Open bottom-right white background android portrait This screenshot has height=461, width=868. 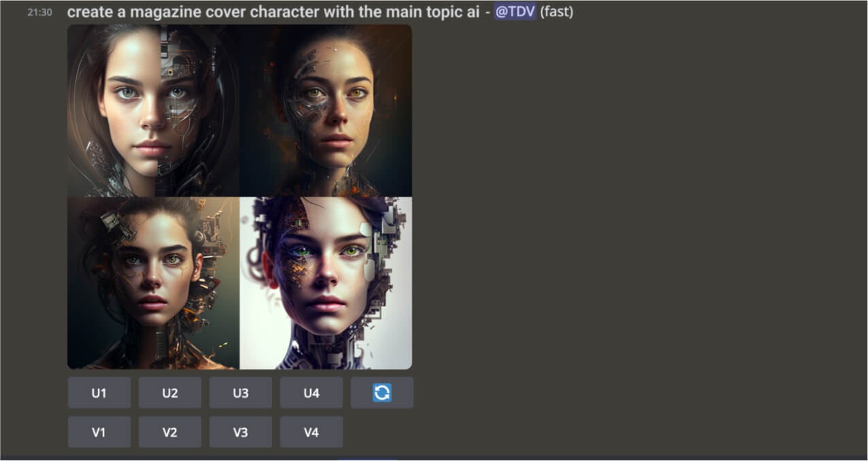click(x=326, y=283)
